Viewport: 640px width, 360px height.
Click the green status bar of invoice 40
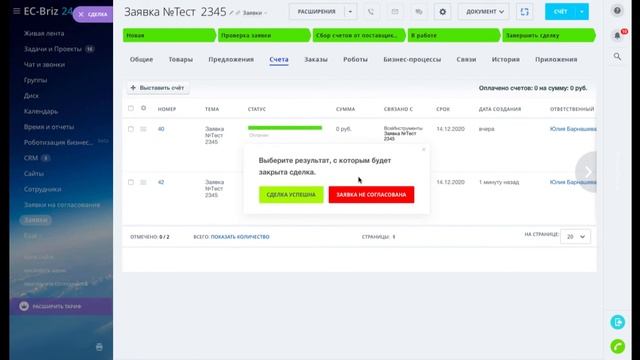pyautogui.click(x=285, y=128)
